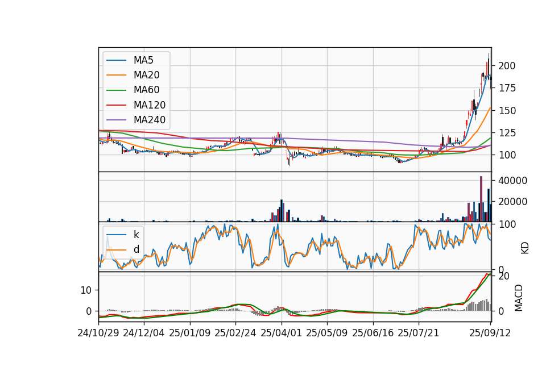Click the 40000 volume axis label

pos(513,181)
